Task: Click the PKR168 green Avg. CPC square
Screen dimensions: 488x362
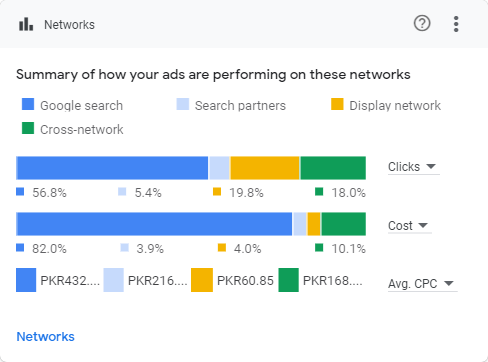Action: coord(288,280)
